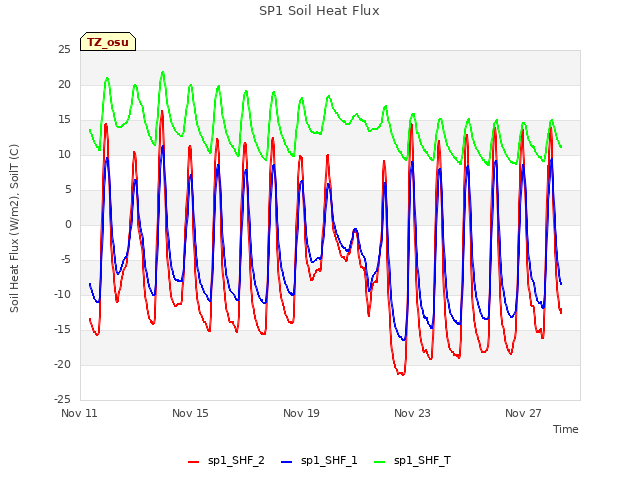
Task: Click the blue sp1_SHF_1 legend swatch
Action: click(287, 462)
